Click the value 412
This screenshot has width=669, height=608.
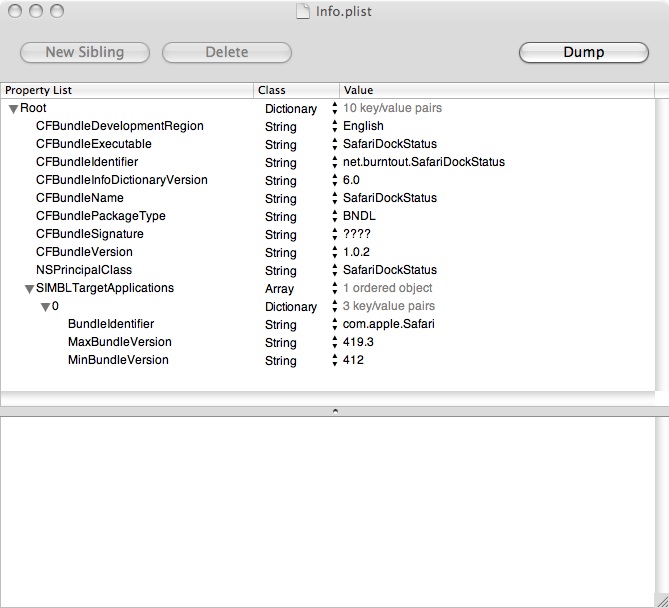pos(353,360)
